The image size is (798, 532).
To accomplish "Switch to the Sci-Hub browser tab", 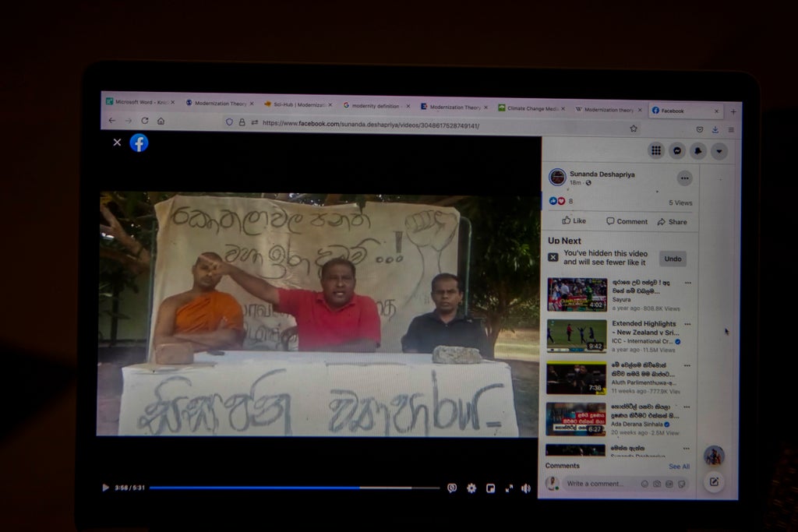I will [x=295, y=104].
